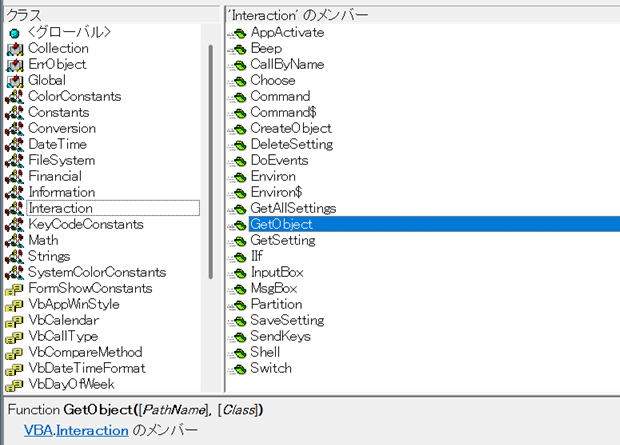Click the icon beside <グローバル> class
620x445 pixels.
pyautogui.click(x=15, y=33)
